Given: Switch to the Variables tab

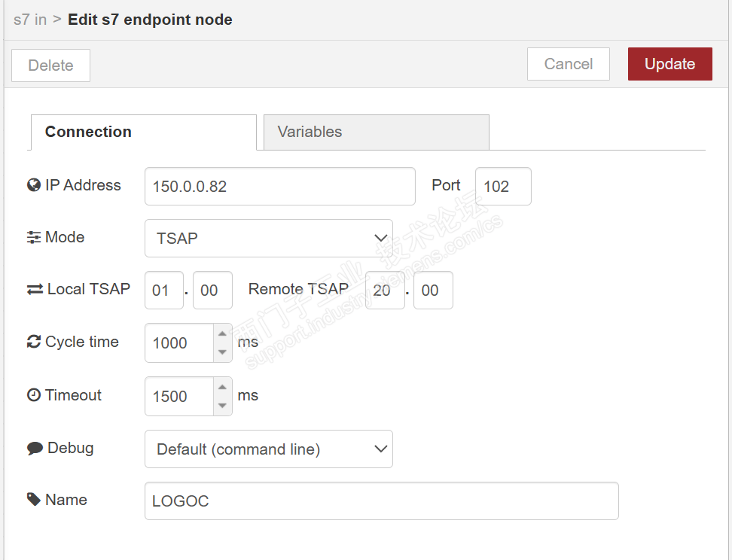Looking at the screenshot, I should pyautogui.click(x=376, y=132).
